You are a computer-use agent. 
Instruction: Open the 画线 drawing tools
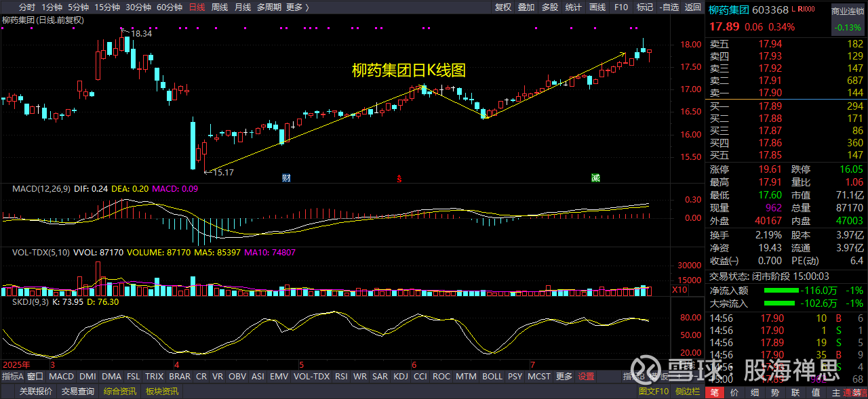click(x=597, y=7)
